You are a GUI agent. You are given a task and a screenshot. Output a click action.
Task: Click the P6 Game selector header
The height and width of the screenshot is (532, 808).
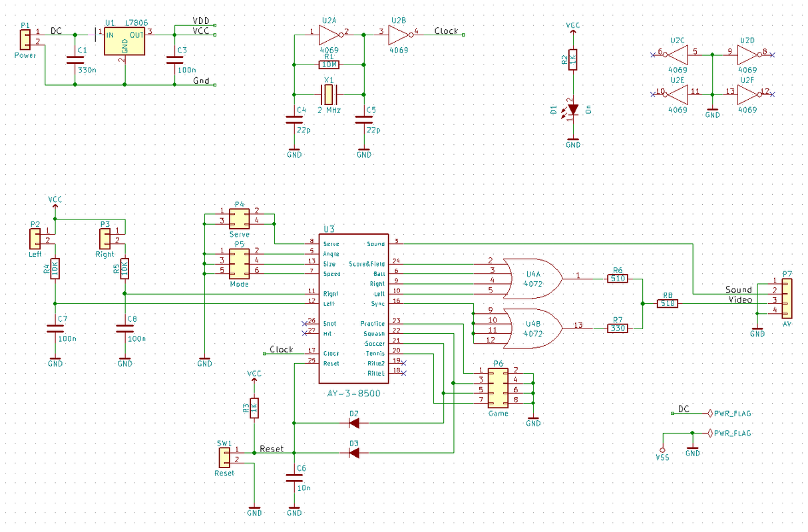[499, 388]
